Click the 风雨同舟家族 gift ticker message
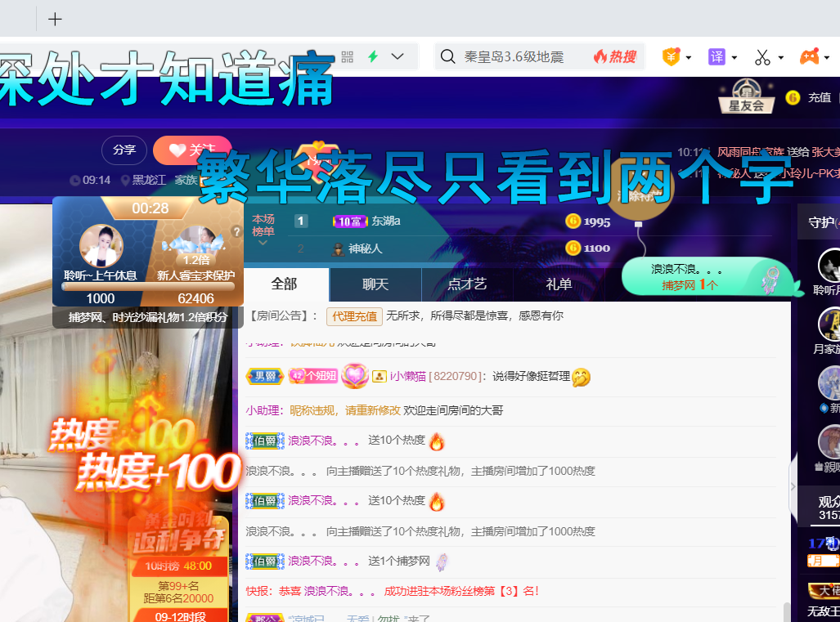Screen dimensions: 840x622 point(777,152)
